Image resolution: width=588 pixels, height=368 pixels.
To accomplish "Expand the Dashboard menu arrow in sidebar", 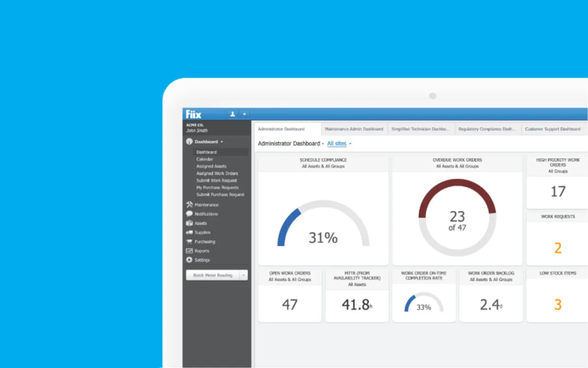I will (x=222, y=142).
